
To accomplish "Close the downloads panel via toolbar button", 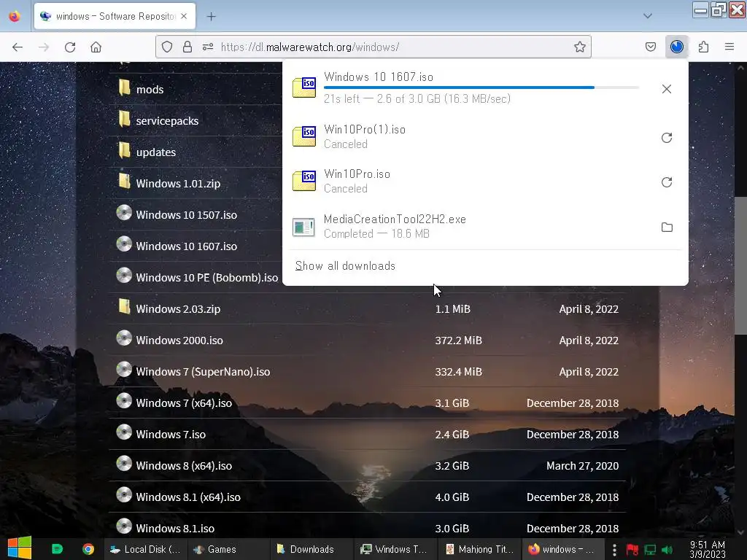I will 676,47.
